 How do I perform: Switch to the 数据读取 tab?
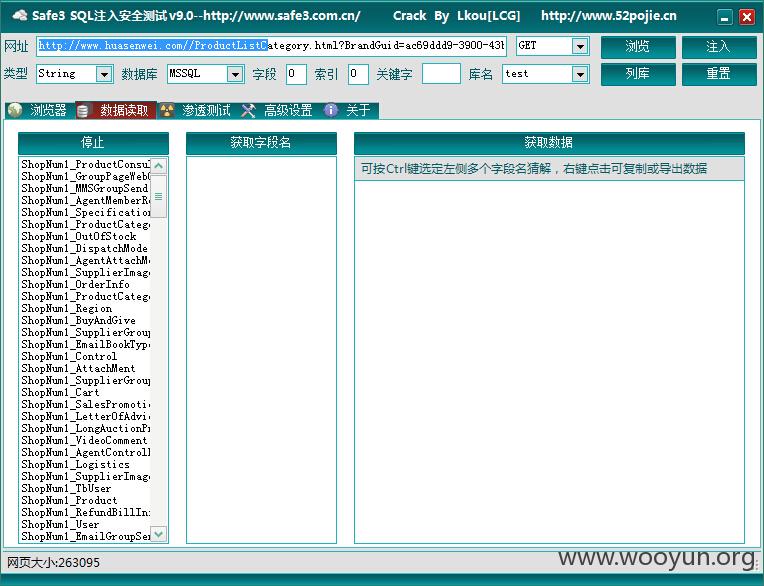pyautogui.click(x=116, y=111)
